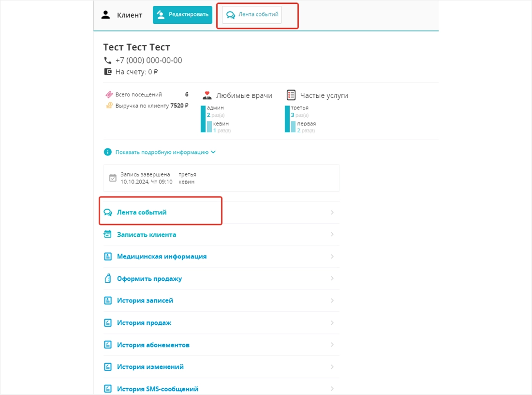Click the chat bubbles icon in Лента событий row

point(108,213)
